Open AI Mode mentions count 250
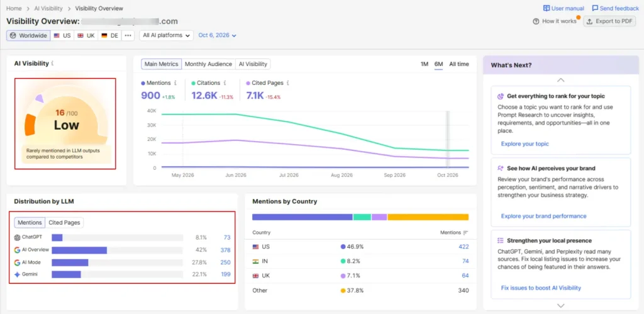The image size is (644, 314). coord(226,262)
